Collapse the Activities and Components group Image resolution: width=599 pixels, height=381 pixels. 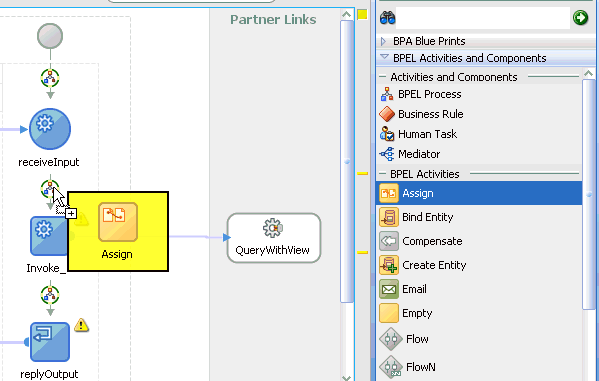click(383, 77)
